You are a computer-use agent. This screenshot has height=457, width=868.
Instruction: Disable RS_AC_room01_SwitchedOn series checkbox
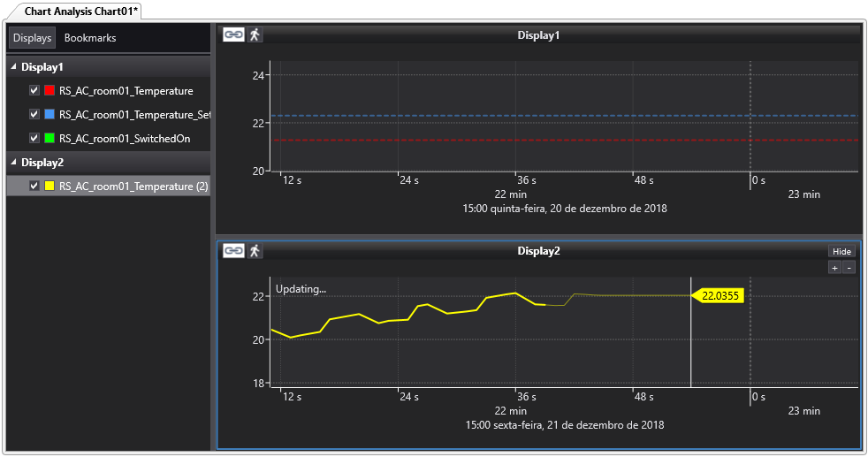pos(34,139)
